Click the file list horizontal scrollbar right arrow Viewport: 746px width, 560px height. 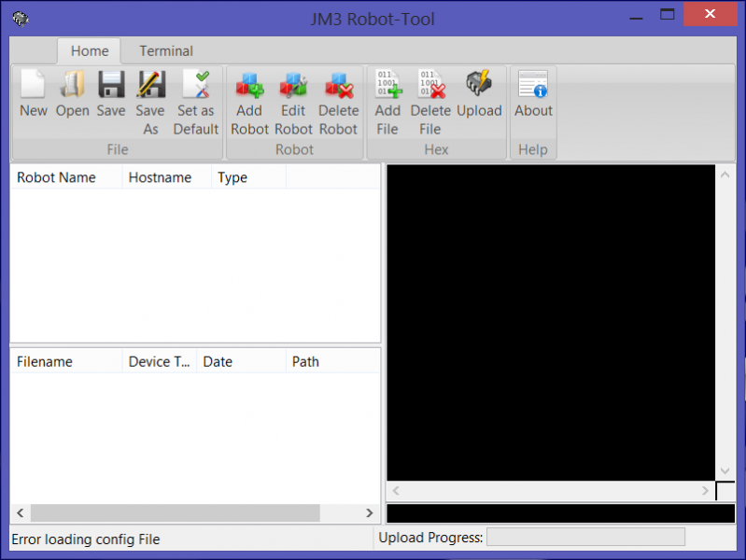pyautogui.click(x=370, y=513)
